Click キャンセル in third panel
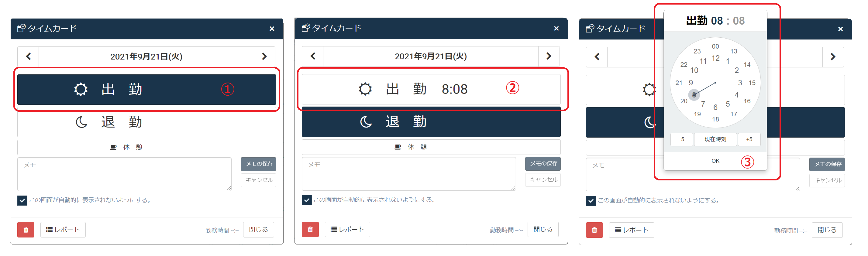 pos(827,180)
